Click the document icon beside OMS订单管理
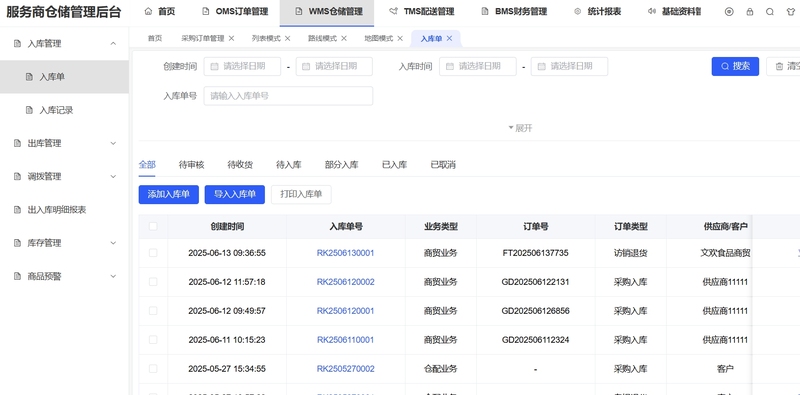Screen dimensions: 800x395 (x=206, y=11)
